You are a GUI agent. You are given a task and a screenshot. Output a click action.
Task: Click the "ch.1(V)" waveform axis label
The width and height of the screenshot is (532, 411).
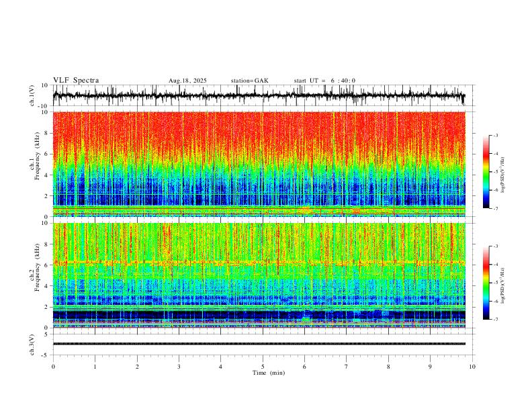pyautogui.click(x=32, y=95)
